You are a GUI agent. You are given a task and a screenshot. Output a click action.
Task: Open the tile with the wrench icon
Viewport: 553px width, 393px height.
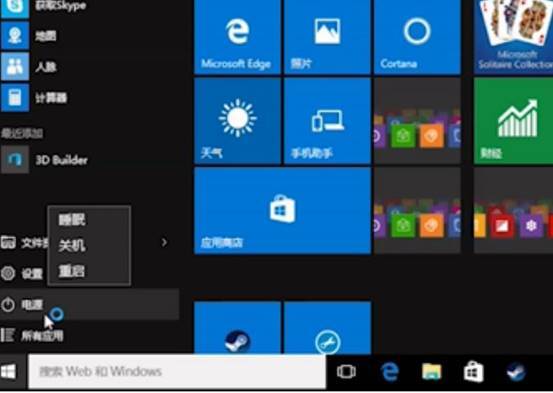click(327, 328)
